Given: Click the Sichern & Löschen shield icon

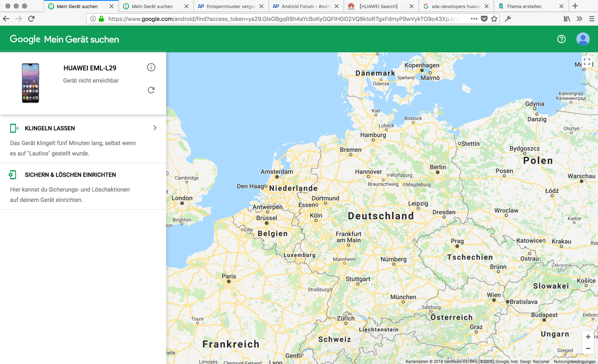Looking at the screenshot, I should coord(12,175).
